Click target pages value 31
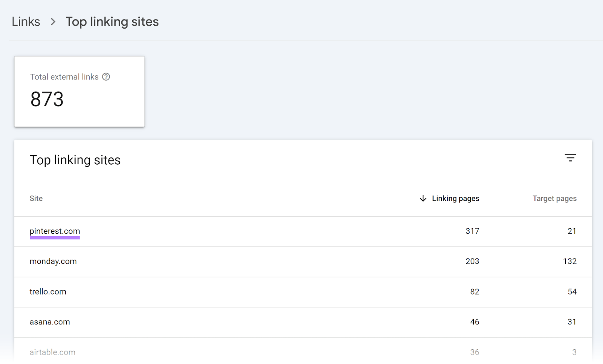The width and height of the screenshot is (603, 364). pos(572,322)
